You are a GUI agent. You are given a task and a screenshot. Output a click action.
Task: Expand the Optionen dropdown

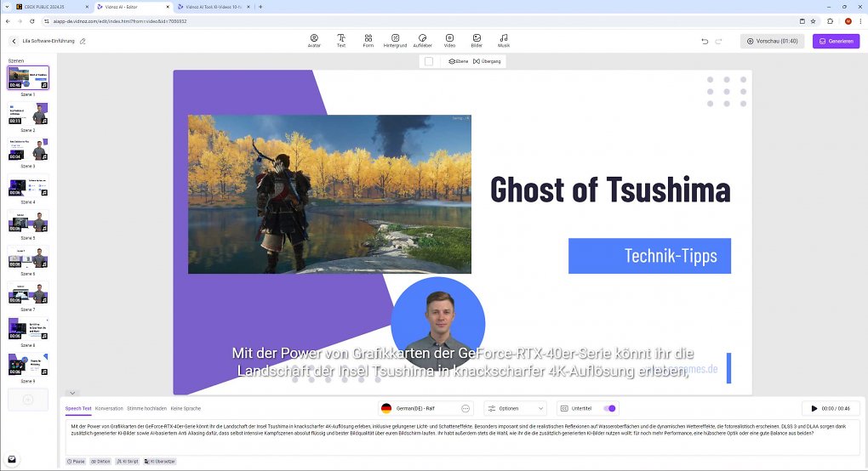coord(516,409)
